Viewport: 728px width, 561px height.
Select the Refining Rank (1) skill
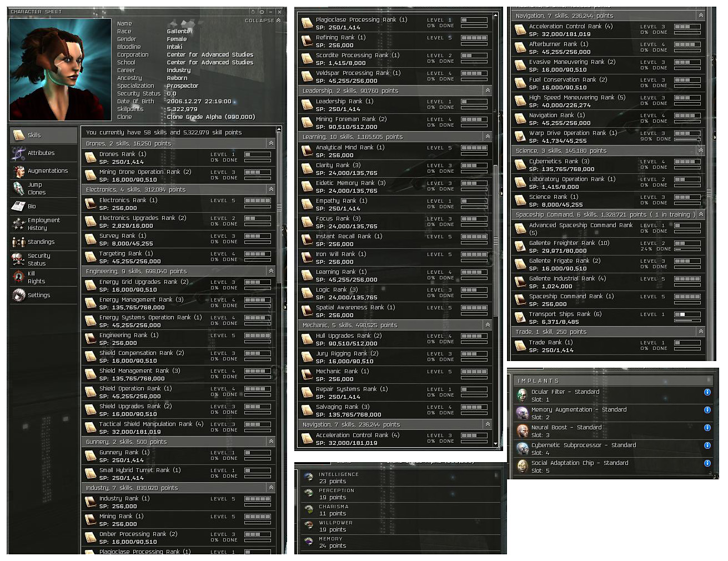395,41
